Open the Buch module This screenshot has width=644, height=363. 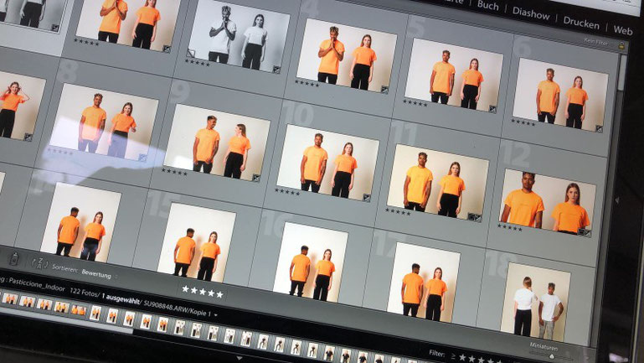click(x=487, y=6)
